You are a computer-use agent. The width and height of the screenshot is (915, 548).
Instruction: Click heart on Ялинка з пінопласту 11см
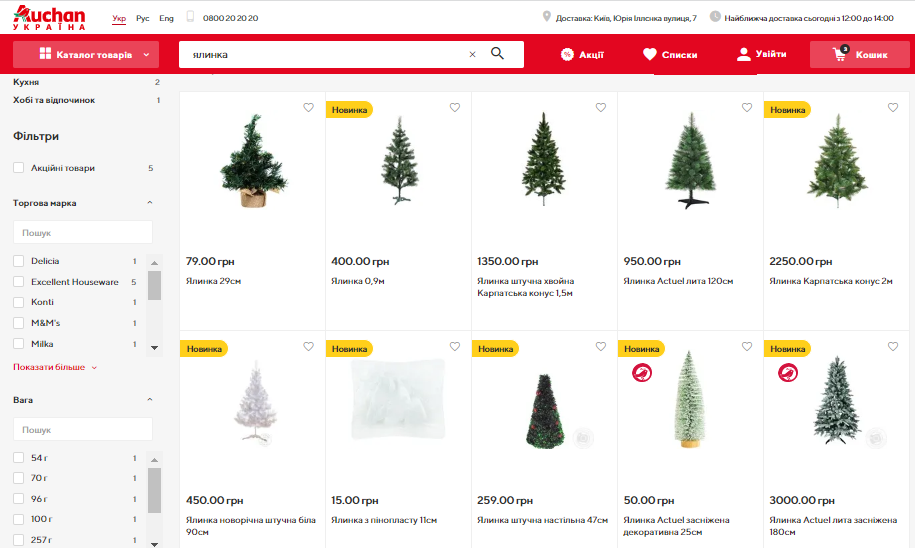455,347
